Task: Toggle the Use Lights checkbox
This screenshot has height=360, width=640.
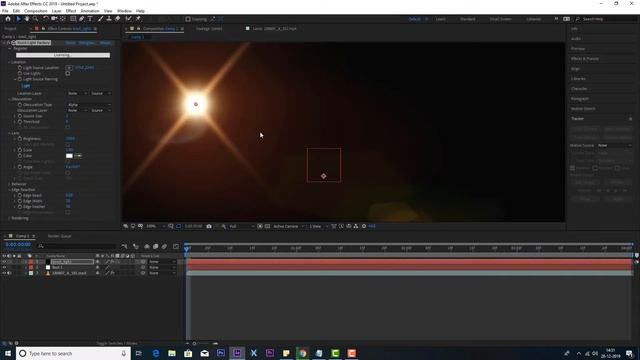Action: click(68, 73)
